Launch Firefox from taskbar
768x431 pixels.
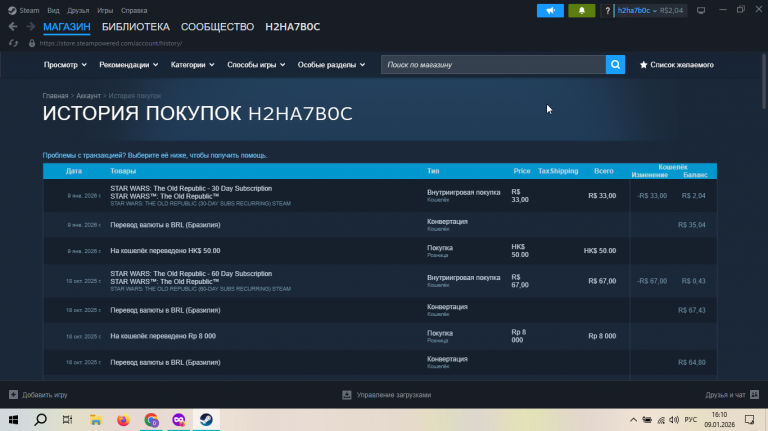[123, 420]
